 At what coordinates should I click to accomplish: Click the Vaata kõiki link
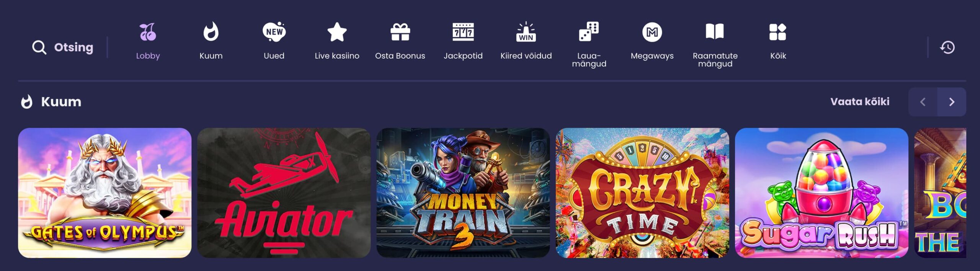pyautogui.click(x=860, y=102)
